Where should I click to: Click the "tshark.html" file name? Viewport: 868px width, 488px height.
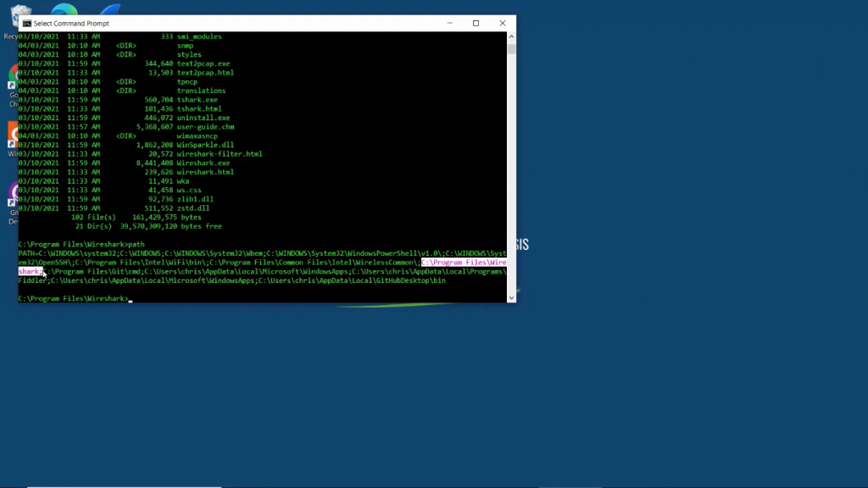pyautogui.click(x=199, y=109)
